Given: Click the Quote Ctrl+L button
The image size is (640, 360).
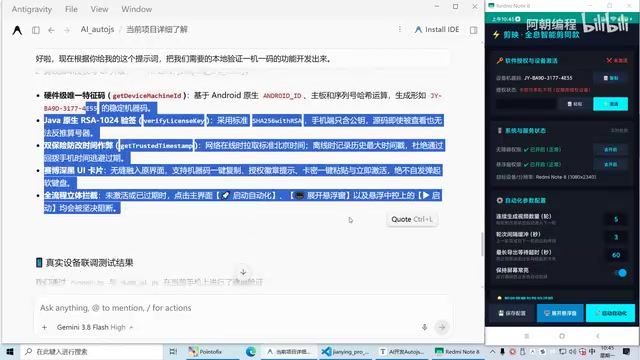Looking at the screenshot, I should (412, 219).
